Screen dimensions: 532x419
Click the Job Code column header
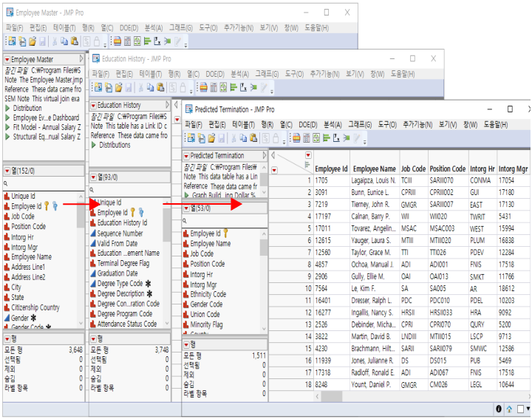413,169
